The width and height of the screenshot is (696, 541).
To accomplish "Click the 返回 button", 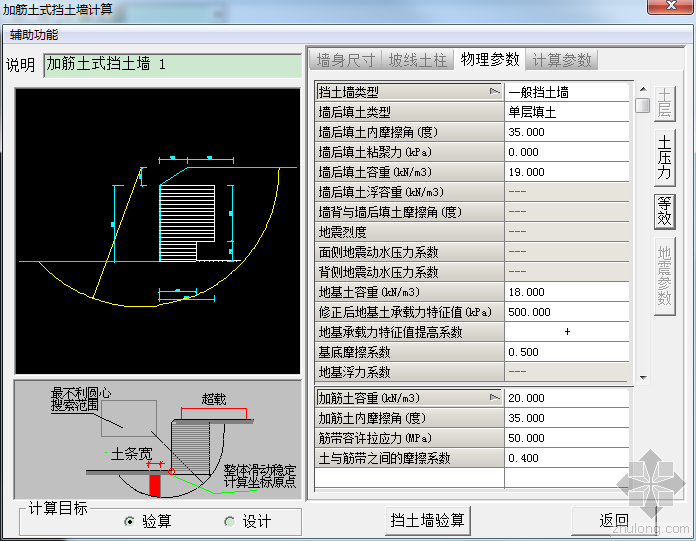I will coord(613,520).
